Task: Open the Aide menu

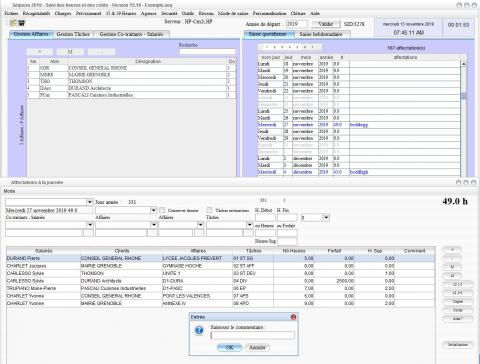Action: 315,13
